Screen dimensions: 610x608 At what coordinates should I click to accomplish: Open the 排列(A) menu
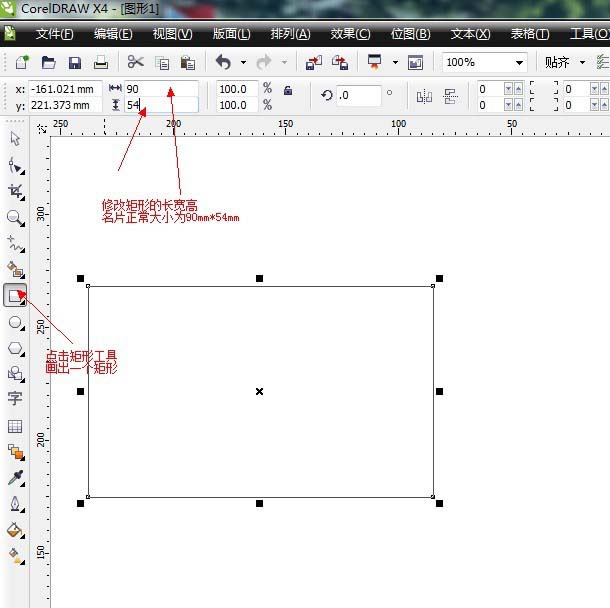291,34
